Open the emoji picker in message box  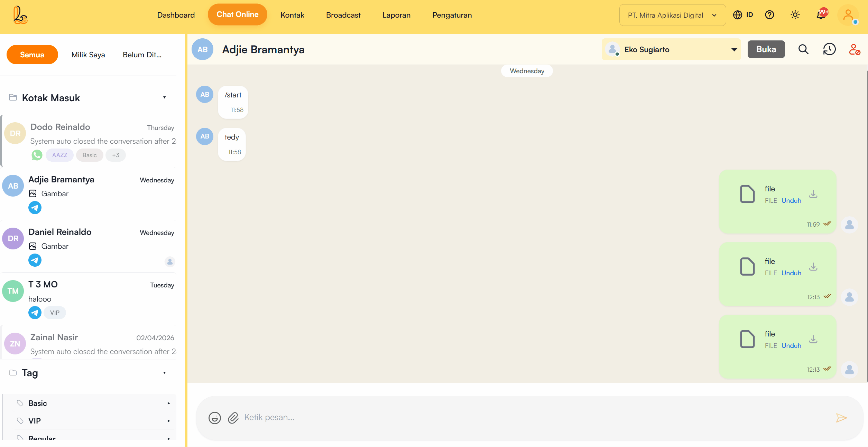pos(214,418)
